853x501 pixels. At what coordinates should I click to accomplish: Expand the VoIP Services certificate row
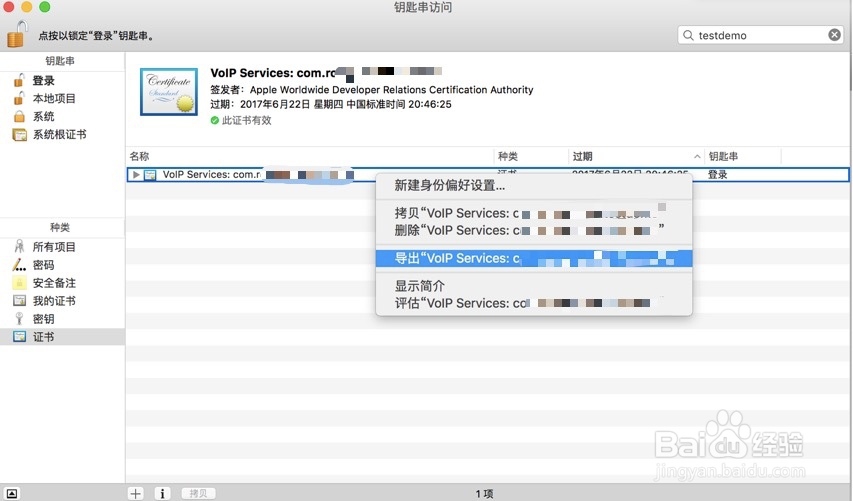tap(136, 175)
